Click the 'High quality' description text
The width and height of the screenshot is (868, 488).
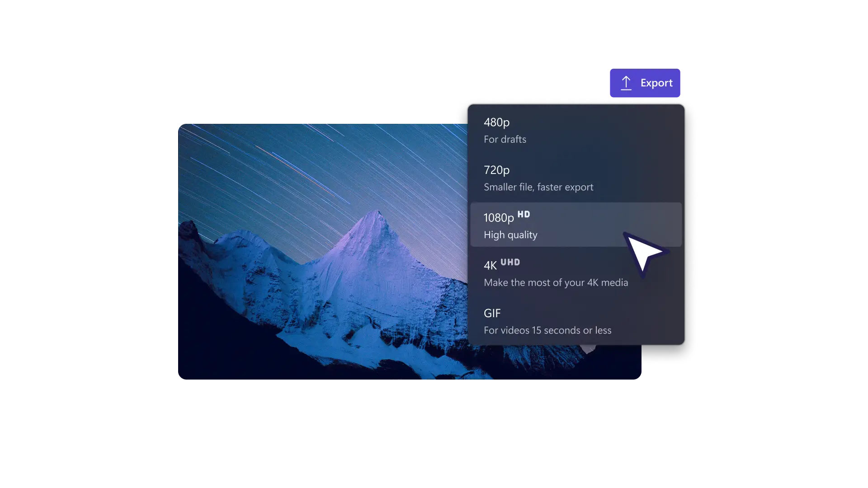[x=510, y=235]
